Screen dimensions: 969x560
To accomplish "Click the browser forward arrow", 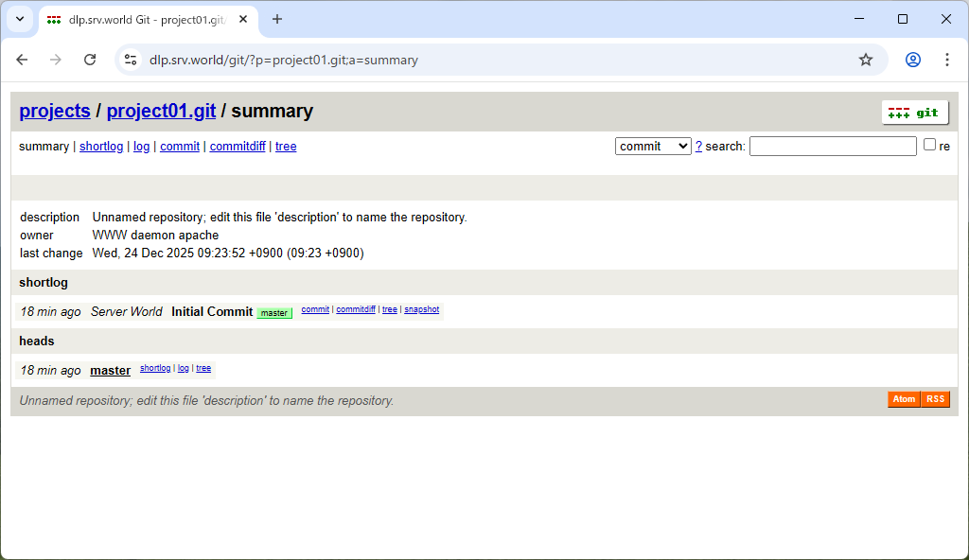I will (56, 60).
